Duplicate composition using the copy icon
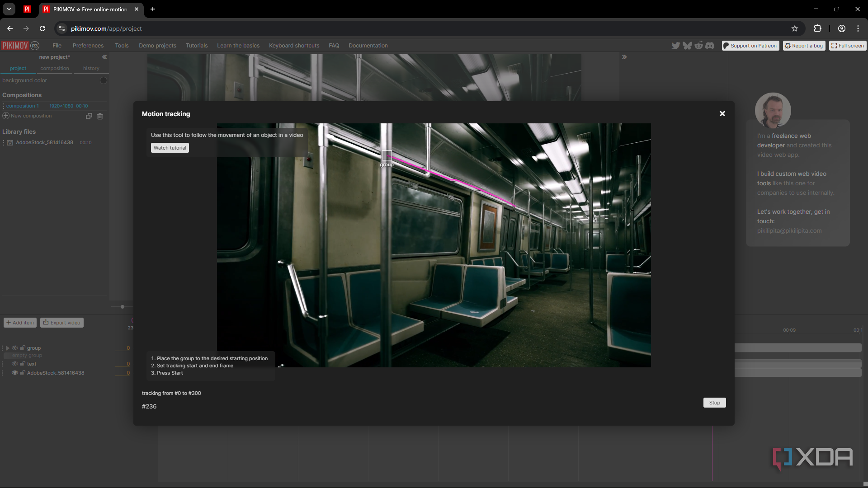The image size is (868, 488). [89, 116]
